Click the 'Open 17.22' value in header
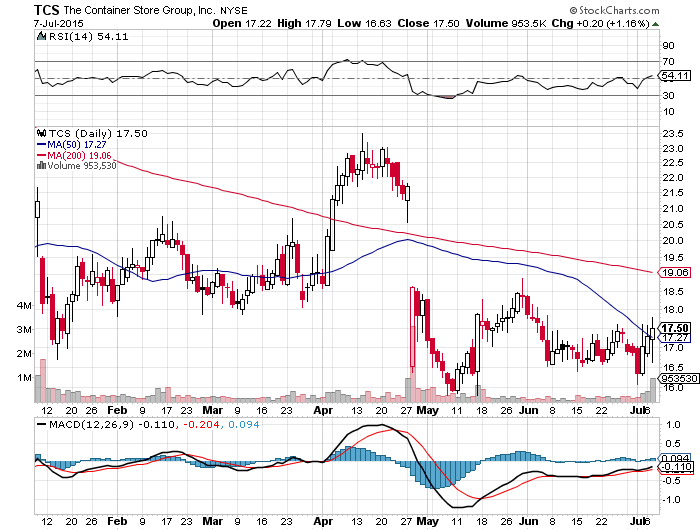This screenshot has width=700, height=530. coord(242,23)
